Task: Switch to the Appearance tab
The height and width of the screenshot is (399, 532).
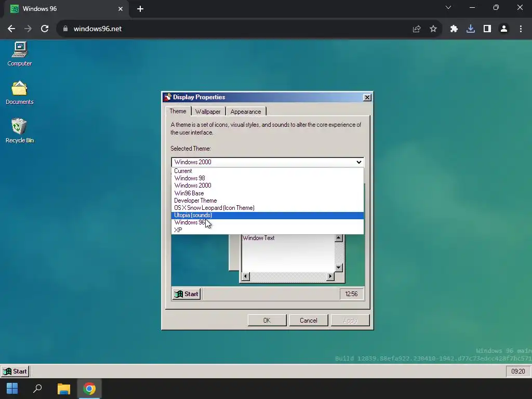Action: (246, 112)
